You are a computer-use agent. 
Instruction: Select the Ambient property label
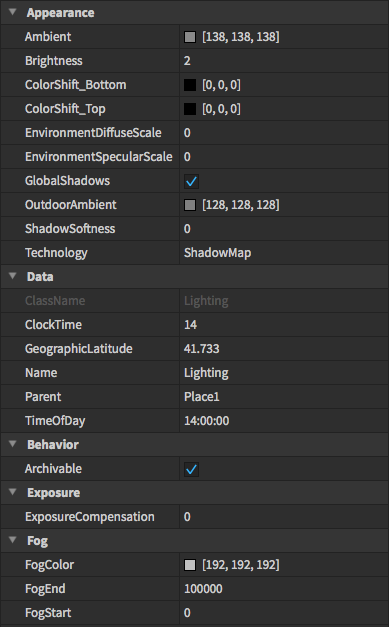(48, 37)
